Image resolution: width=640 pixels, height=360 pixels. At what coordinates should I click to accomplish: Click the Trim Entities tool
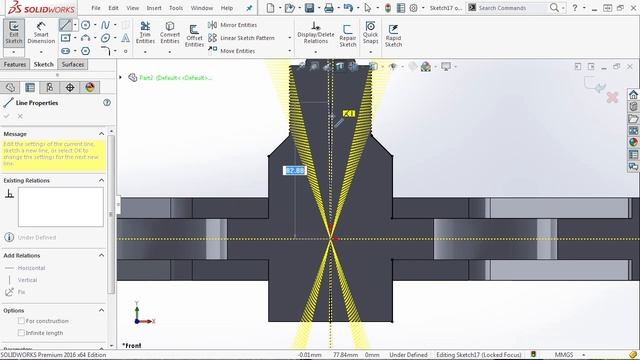pos(145,33)
